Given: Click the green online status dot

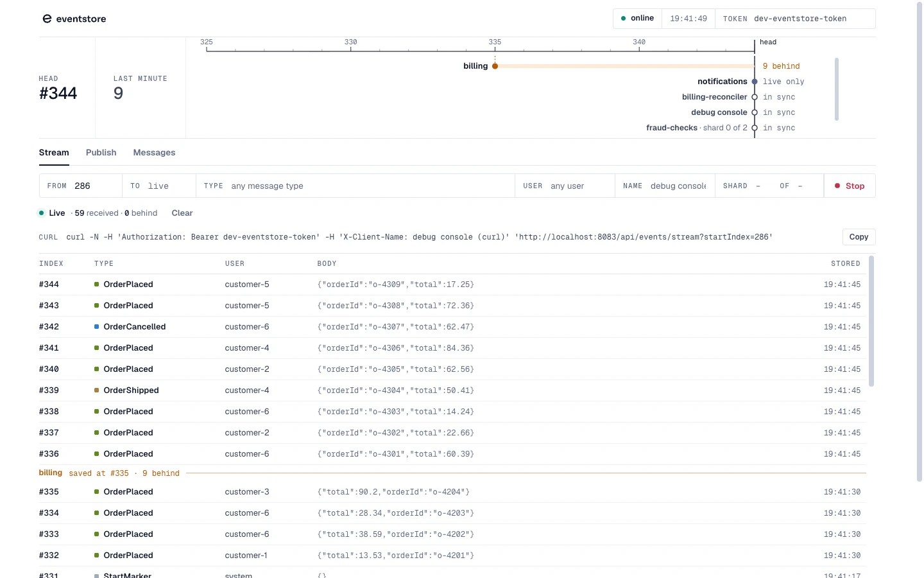Looking at the screenshot, I should tap(623, 19).
